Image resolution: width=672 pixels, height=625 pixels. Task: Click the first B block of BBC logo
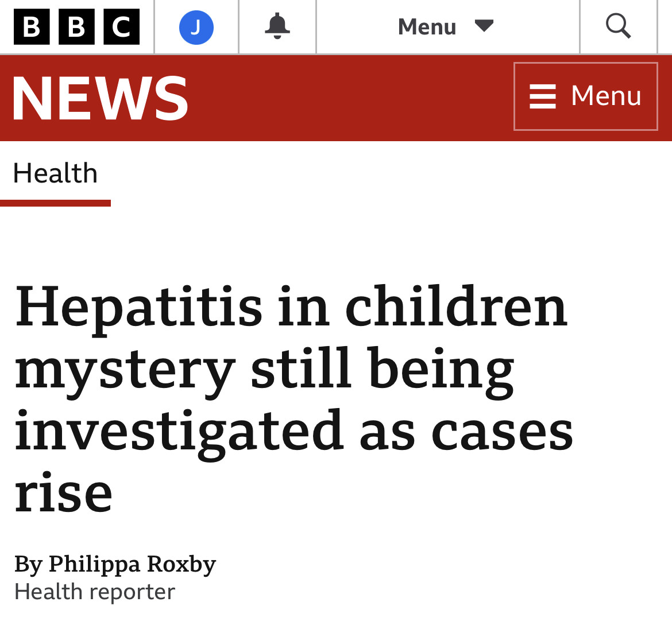32,27
